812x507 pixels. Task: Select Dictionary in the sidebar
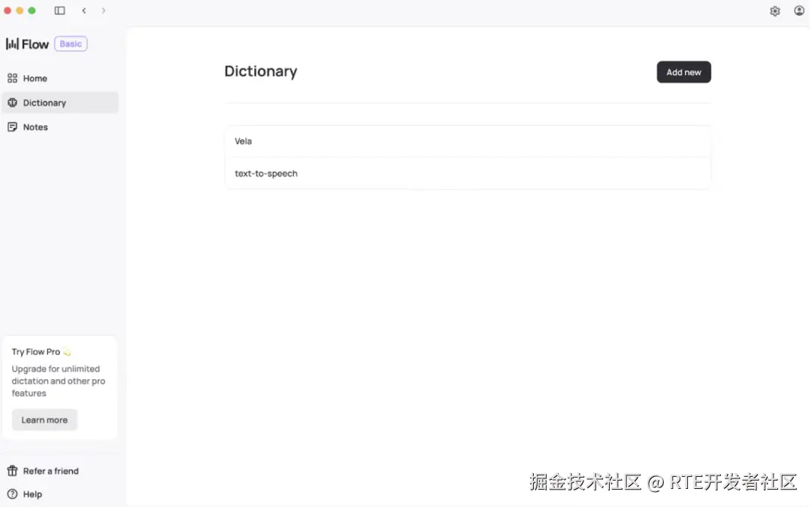tap(60, 102)
